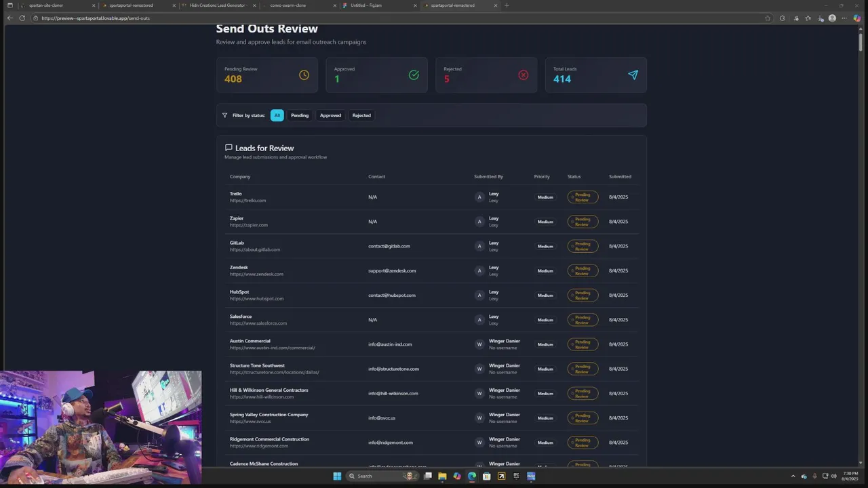
Task: Open the taskbar clock and date
Action: (850, 476)
